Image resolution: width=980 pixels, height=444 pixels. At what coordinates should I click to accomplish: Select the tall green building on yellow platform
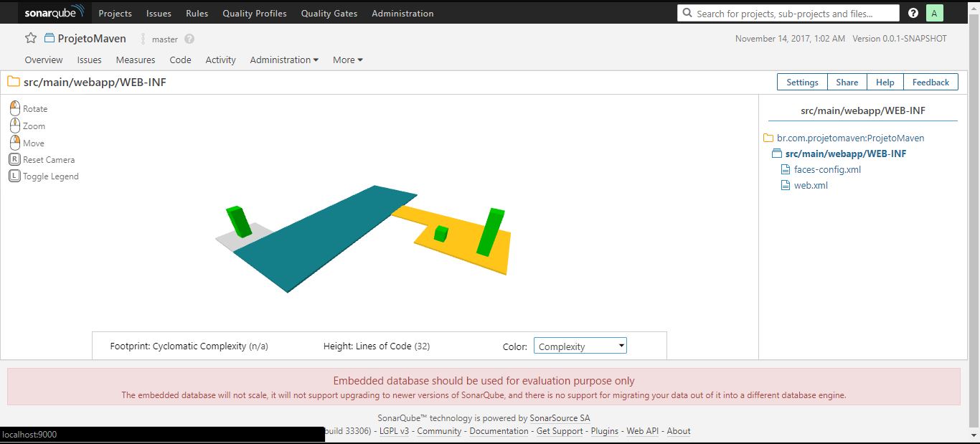pyautogui.click(x=490, y=232)
